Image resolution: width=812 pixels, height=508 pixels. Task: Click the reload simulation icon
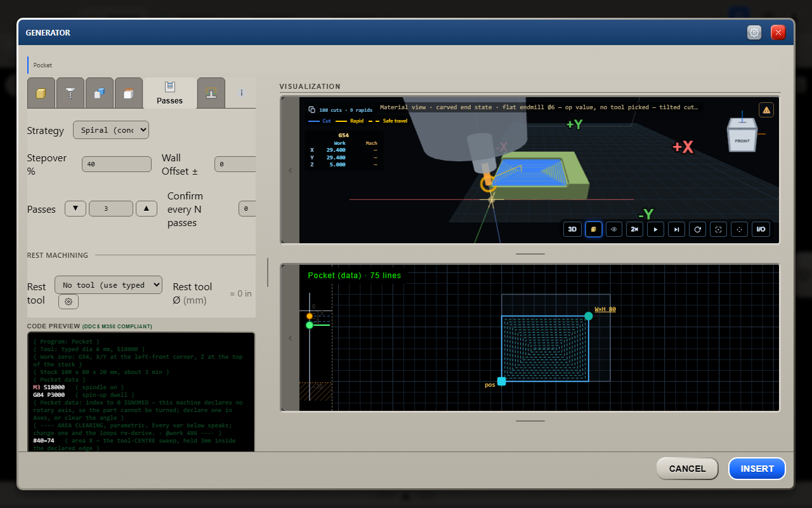coord(698,229)
